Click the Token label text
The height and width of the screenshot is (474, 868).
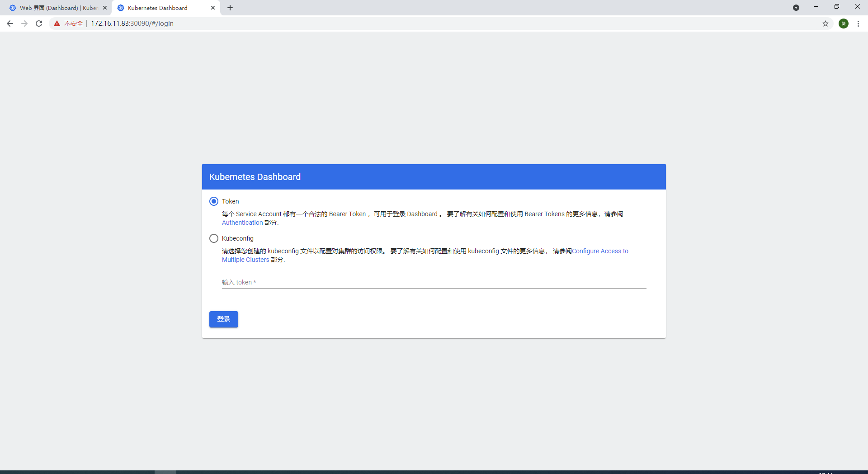click(x=230, y=201)
